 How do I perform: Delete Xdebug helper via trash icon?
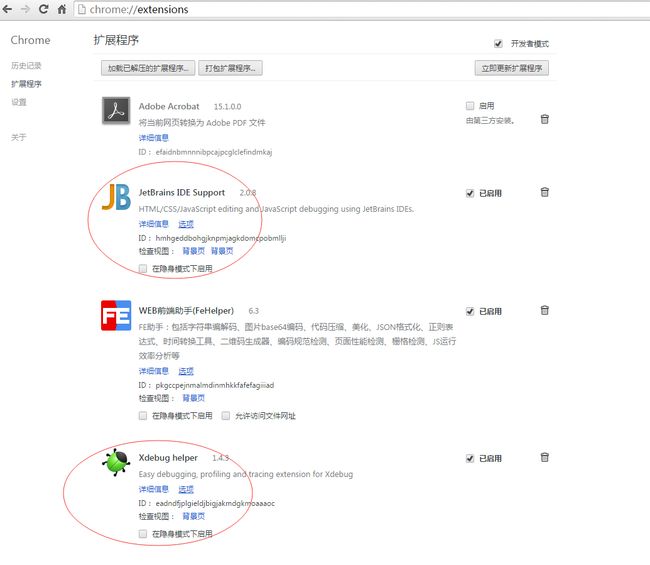pos(544,457)
